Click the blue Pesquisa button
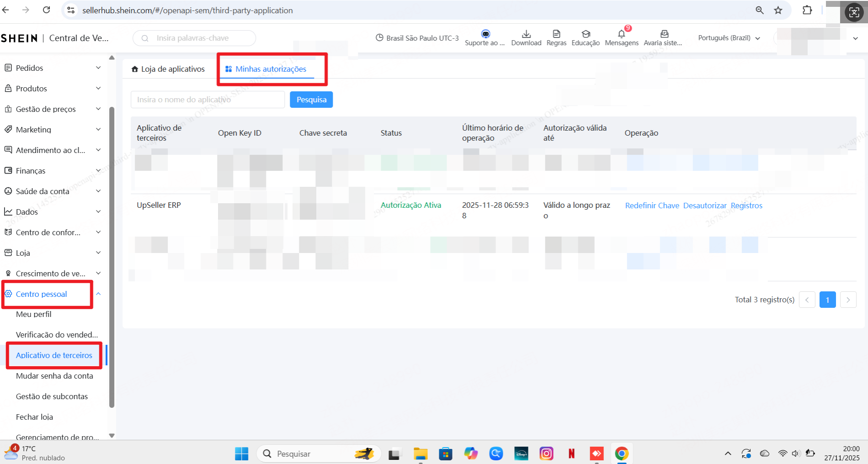The height and width of the screenshot is (464, 868). [311, 100]
